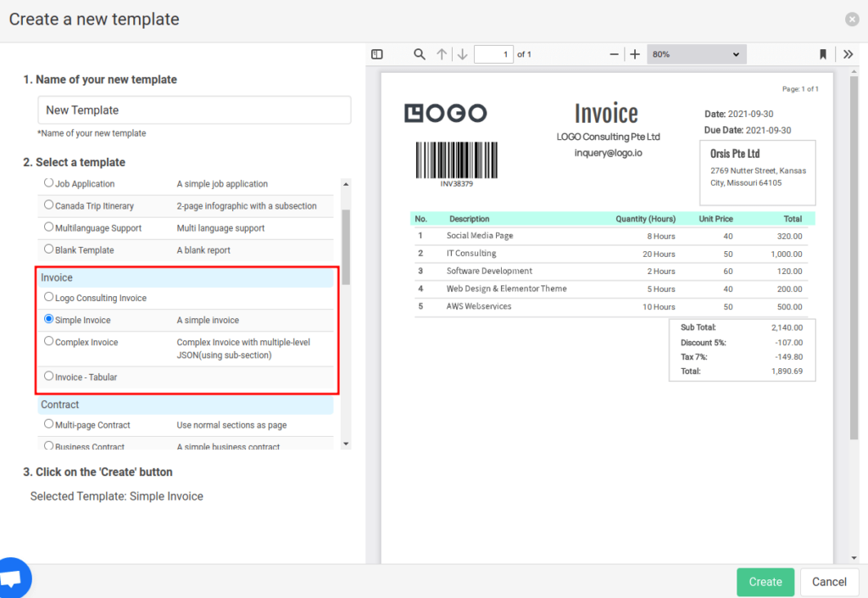Open the chat support bubble
868x598 pixels.
[x=14, y=578]
